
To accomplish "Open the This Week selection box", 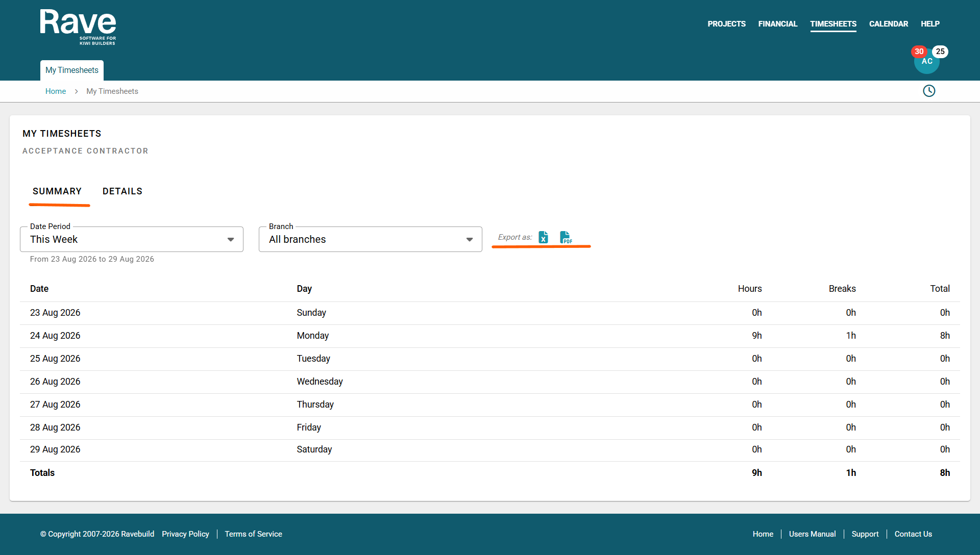I will pyautogui.click(x=132, y=239).
